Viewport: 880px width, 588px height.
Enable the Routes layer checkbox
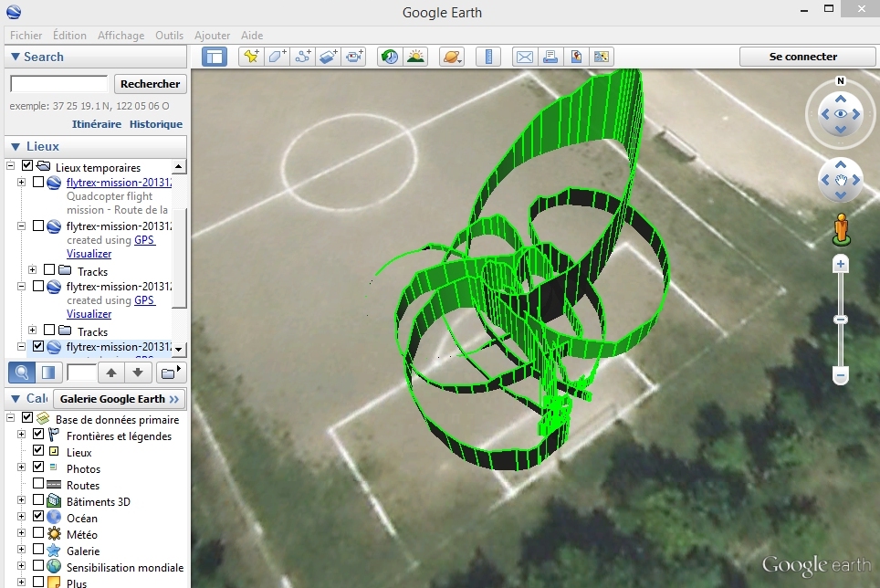pos(38,483)
